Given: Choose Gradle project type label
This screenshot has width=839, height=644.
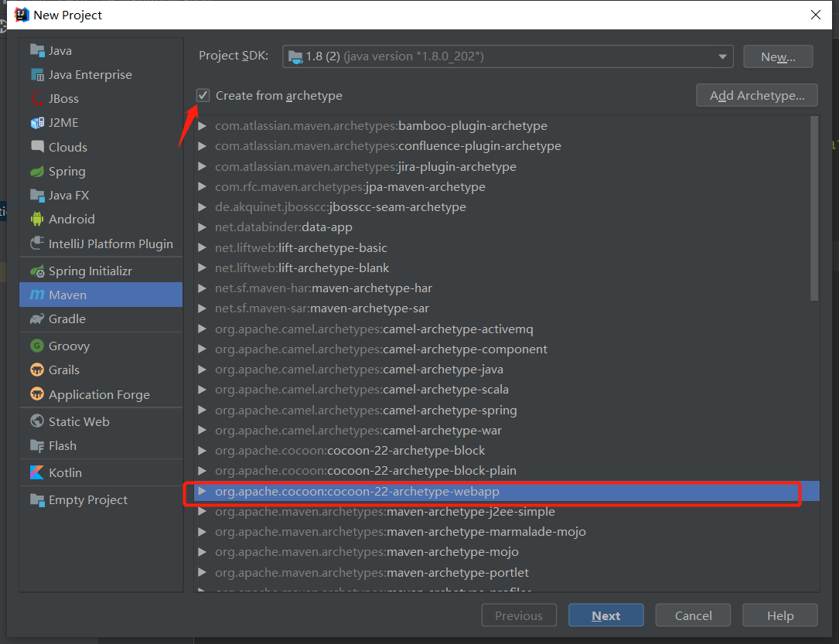Looking at the screenshot, I should pos(67,319).
